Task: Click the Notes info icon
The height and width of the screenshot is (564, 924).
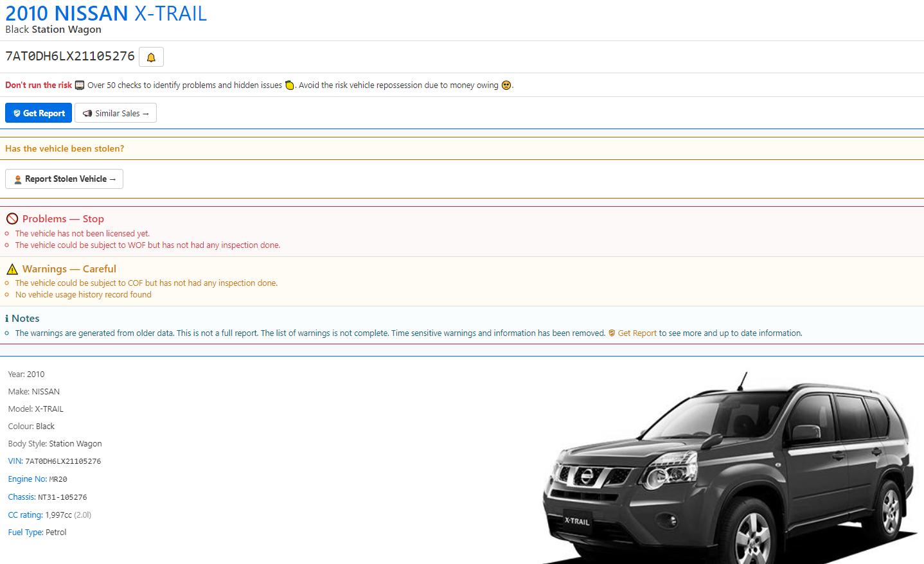Action: (x=7, y=319)
